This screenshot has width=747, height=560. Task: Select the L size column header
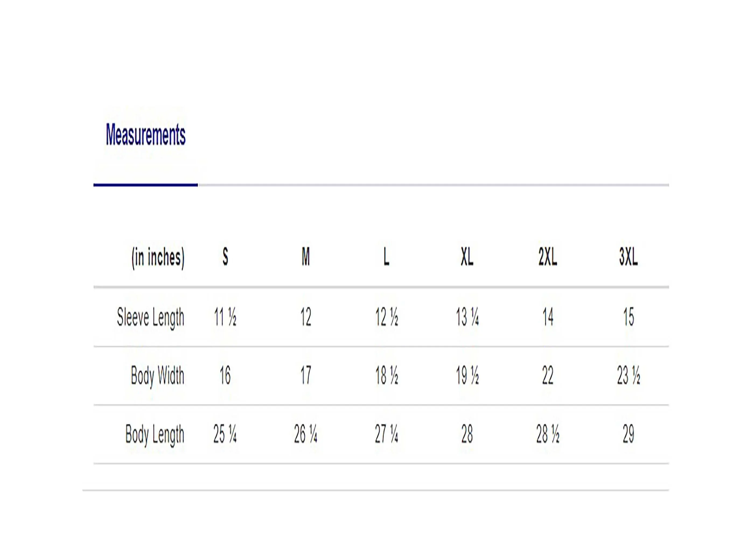coord(386,257)
